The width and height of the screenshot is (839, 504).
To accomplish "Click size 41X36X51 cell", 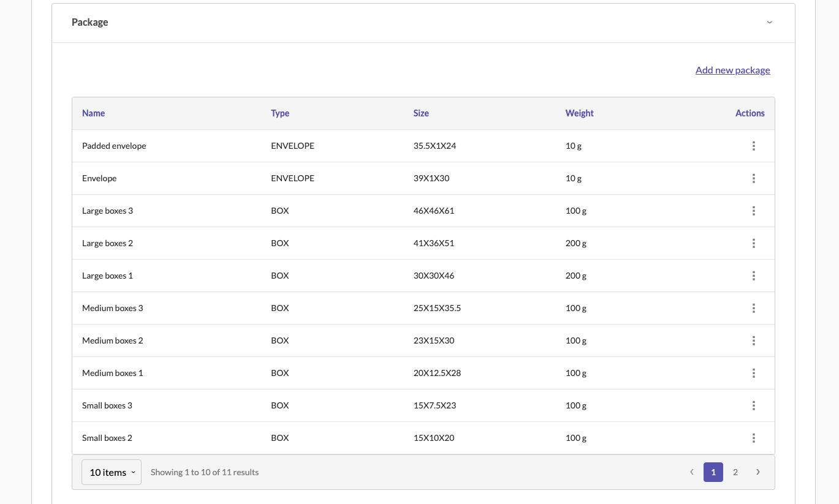I will (434, 243).
